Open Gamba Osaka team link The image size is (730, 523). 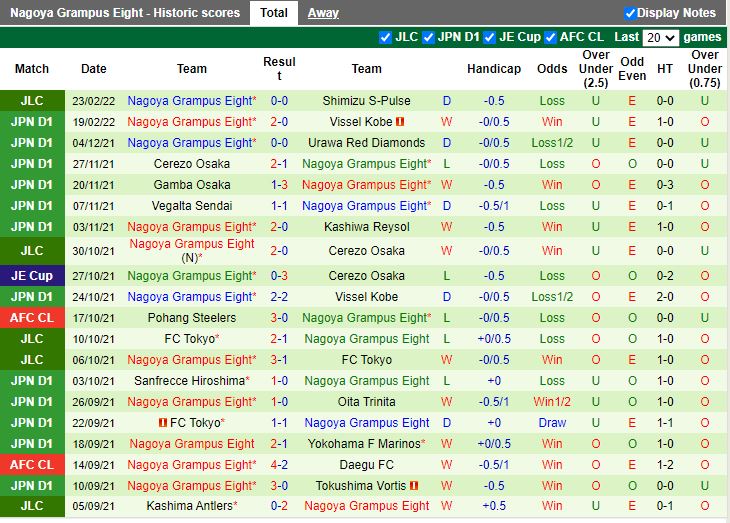192,185
